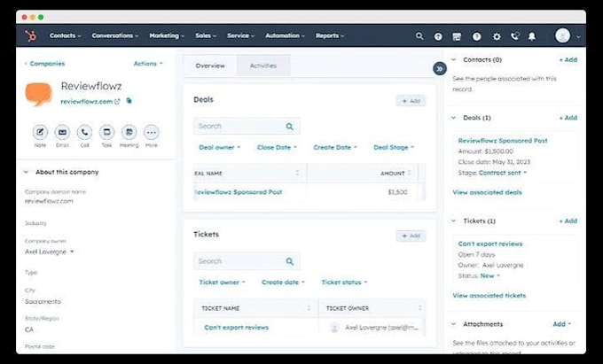
Task: Click the Call action icon
Action: click(84, 133)
